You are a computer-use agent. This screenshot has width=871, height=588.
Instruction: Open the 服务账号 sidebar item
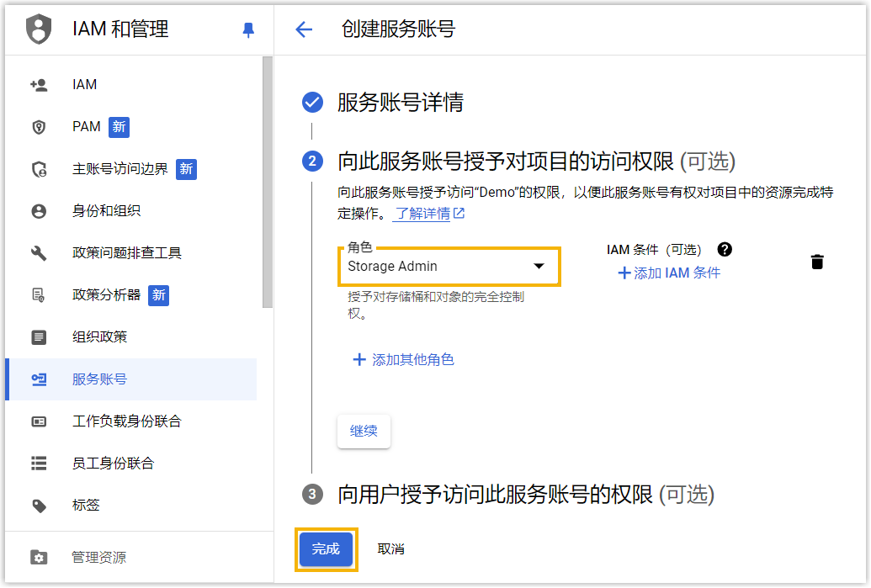point(99,379)
